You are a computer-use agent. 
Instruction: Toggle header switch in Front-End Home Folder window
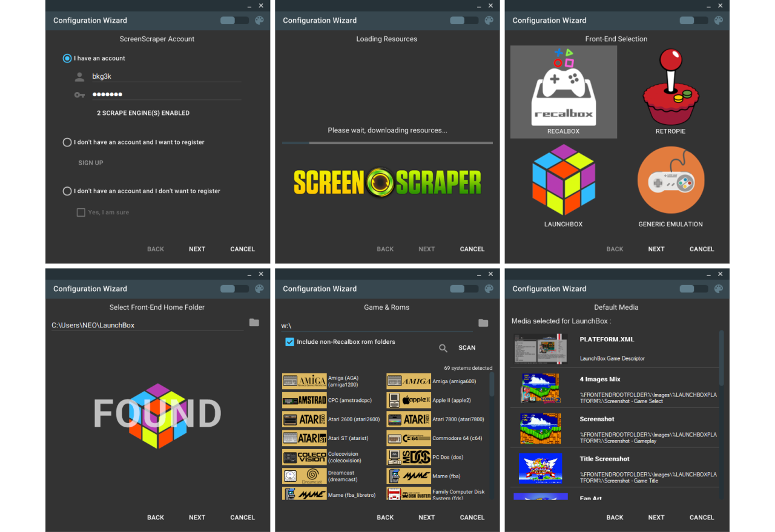[x=234, y=289]
